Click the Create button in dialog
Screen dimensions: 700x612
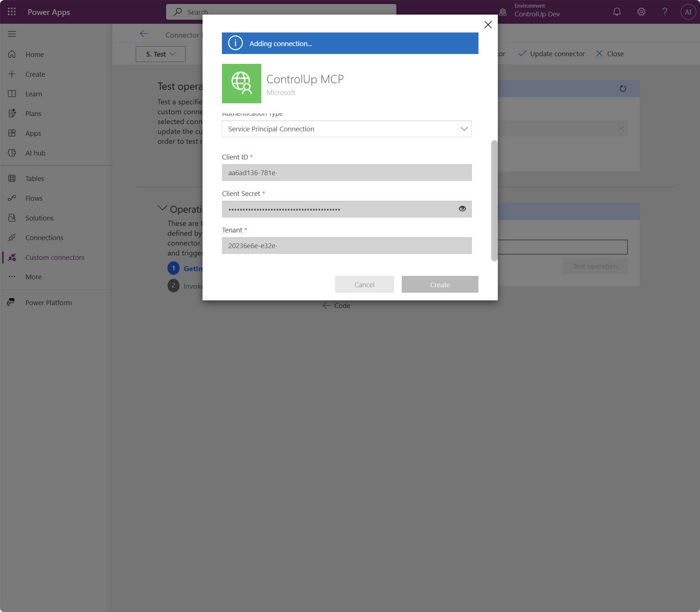440,284
